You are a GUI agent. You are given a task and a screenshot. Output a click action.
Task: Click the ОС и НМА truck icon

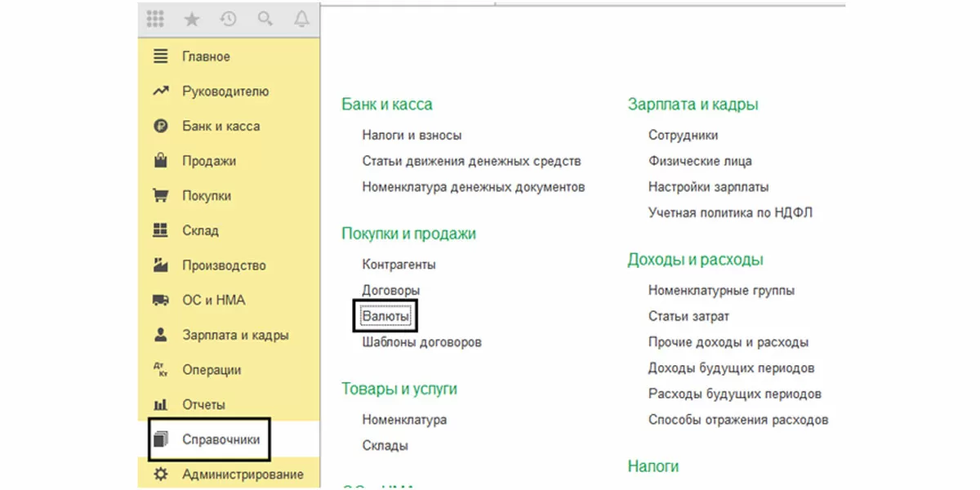tap(161, 301)
